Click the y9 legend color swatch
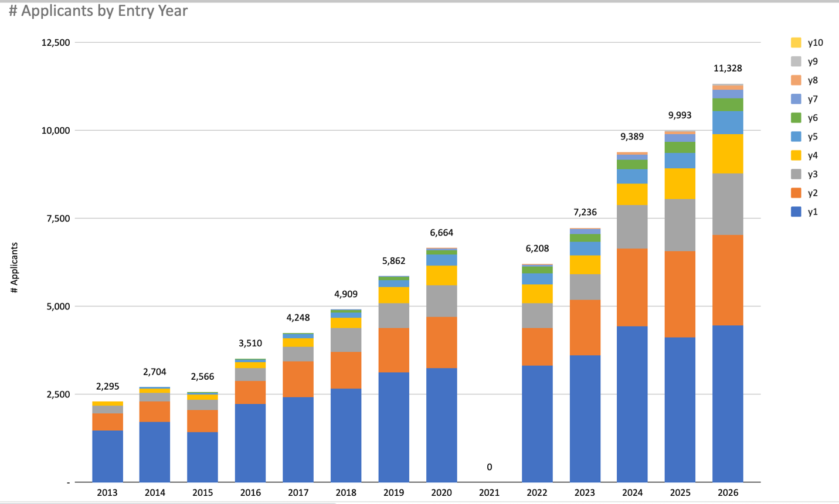Image resolution: width=839 pixels, height=504 pixels. (x=796, y=62)
